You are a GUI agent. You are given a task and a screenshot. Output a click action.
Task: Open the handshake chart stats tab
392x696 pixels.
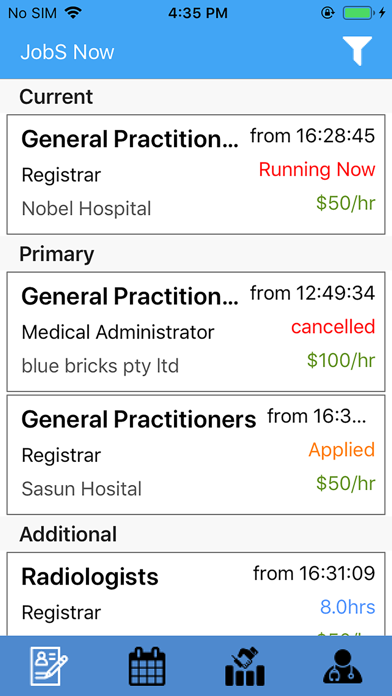coord(245,666)
